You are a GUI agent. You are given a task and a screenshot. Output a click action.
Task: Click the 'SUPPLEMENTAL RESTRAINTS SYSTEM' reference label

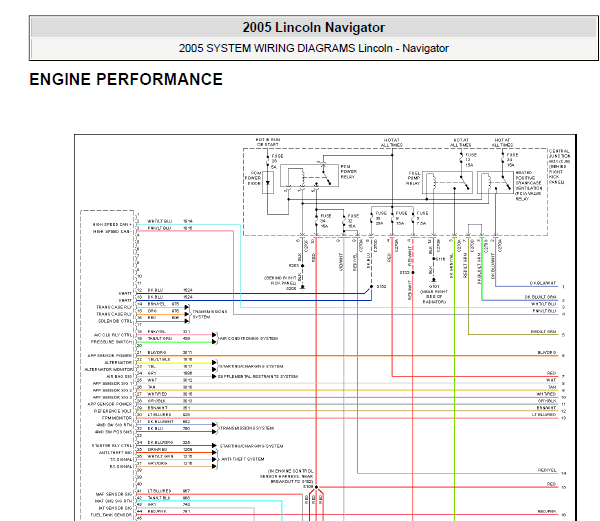coord(258,376)
